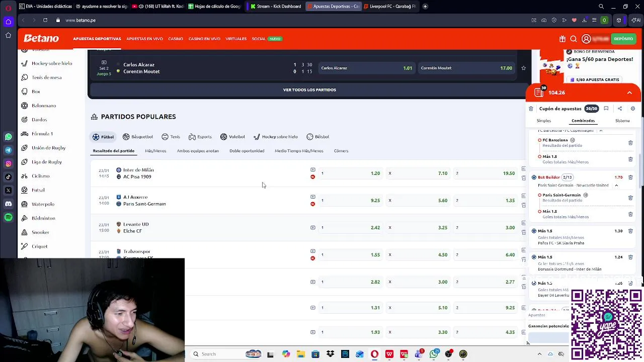The width and height of the screenshot is (644, 362).
Task: Remove Paris Saint-Germain Resultado del partido selection
Action: [x=630, y=198]
